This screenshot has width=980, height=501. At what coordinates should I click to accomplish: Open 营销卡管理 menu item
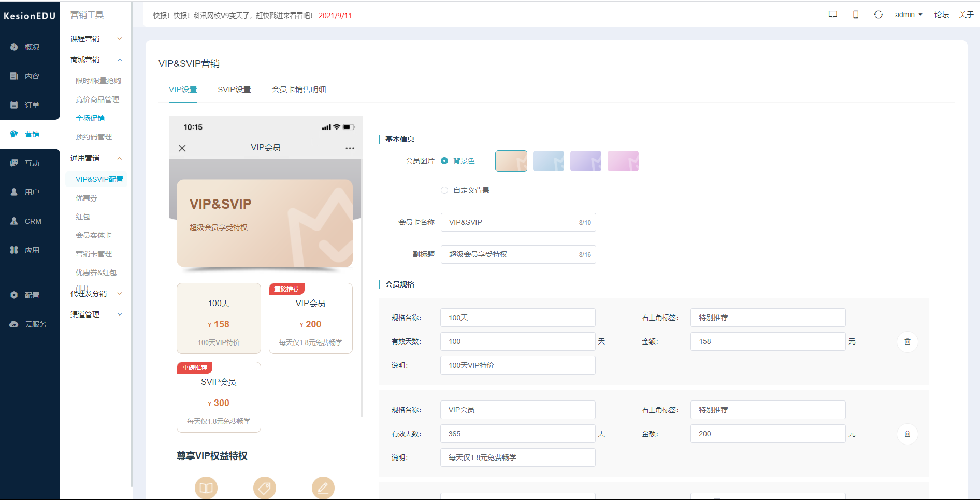[94, 254]
